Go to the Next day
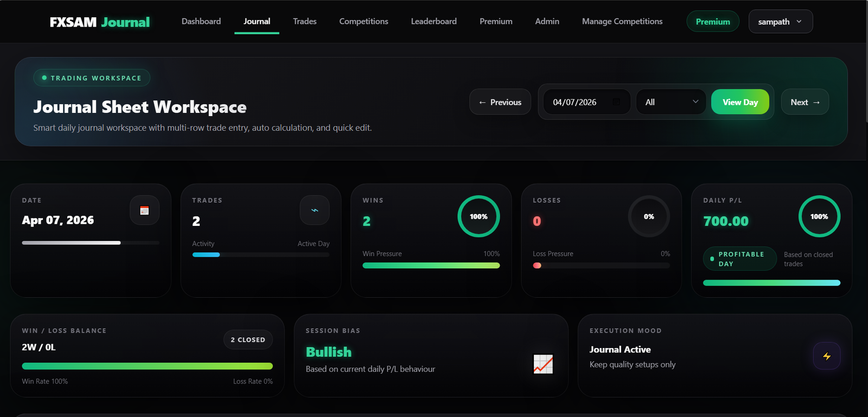Screen dimensions: 868x417 click(x=805, y=102)
